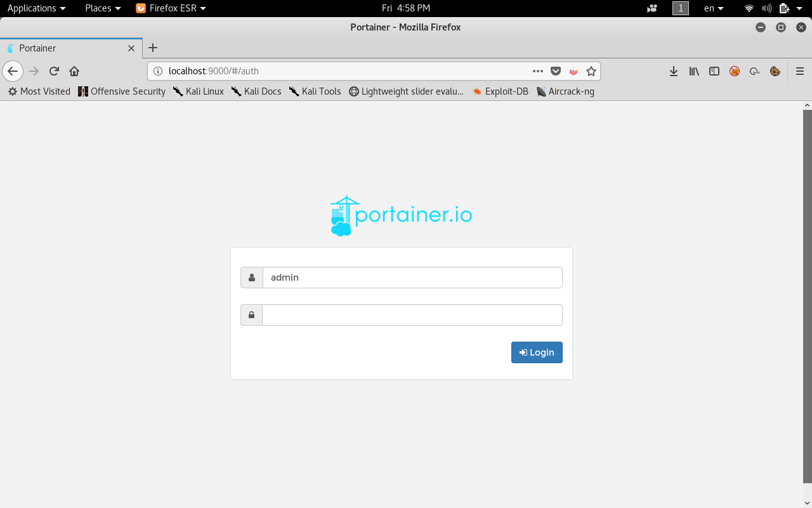Image resolution: width=812 pixels, height=508 pixels.
Task: Open a new tab with plus button
Action: (152, 48)
